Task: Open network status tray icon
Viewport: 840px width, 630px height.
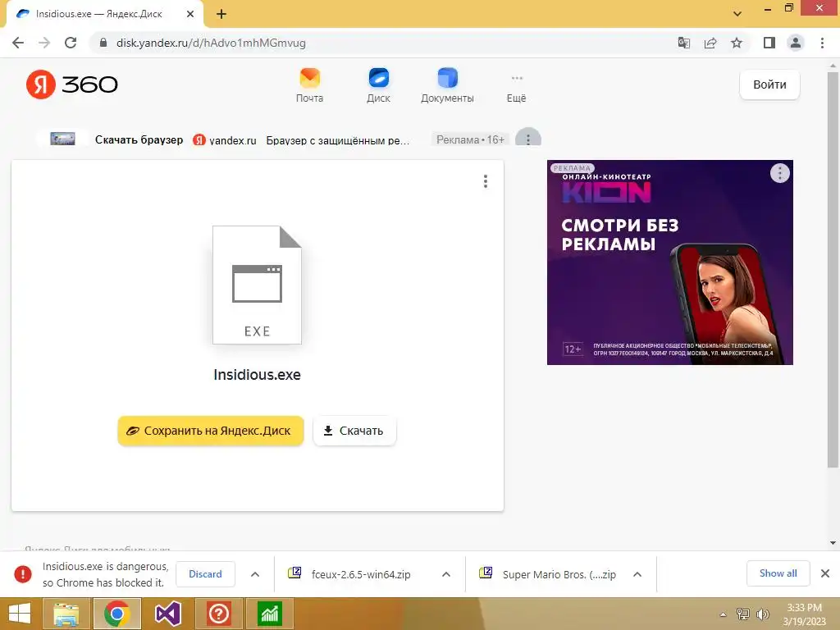Action: pyautogui.click(x=743, y=614)
